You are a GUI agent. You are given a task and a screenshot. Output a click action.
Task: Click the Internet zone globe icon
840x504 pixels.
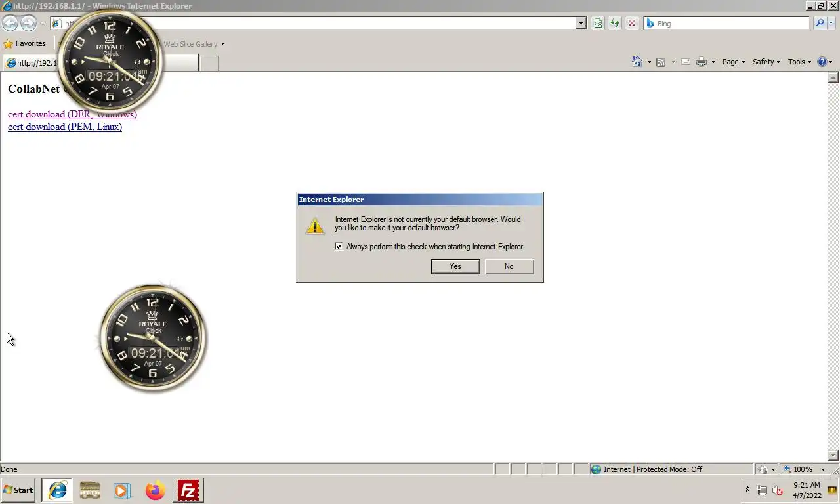coord(596,469)
